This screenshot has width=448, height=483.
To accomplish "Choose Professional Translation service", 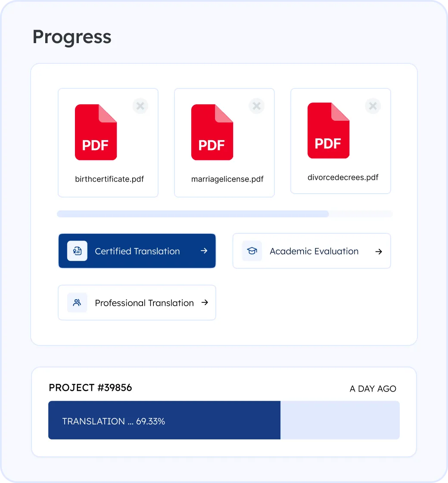I will point(137,302).
